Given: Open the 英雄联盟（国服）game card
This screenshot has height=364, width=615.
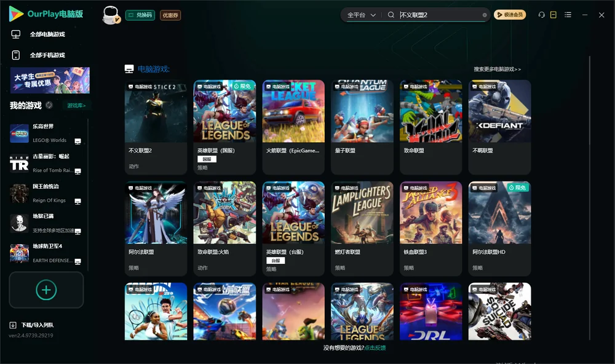Looking at the screenshot, I should (224, 127).
